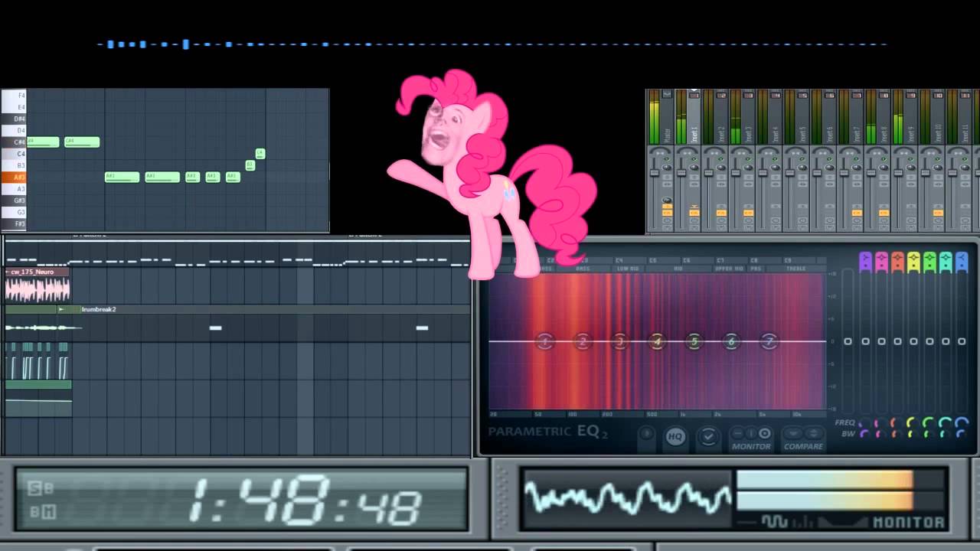Click EQ band 4 node on spectrum

point(656,341)
